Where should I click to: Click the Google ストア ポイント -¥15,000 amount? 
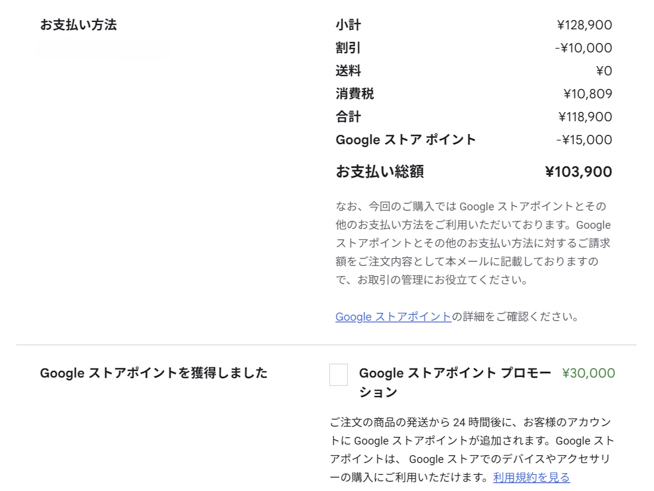click(x=583, y=140)
